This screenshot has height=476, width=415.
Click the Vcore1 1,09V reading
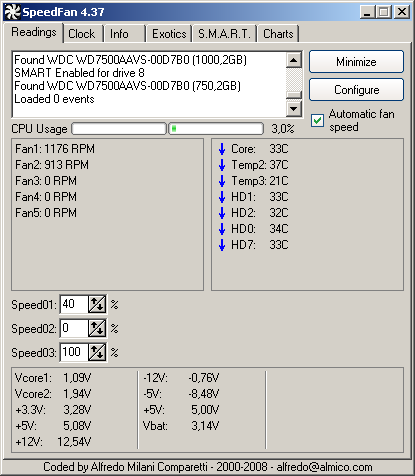pos(53,378)
